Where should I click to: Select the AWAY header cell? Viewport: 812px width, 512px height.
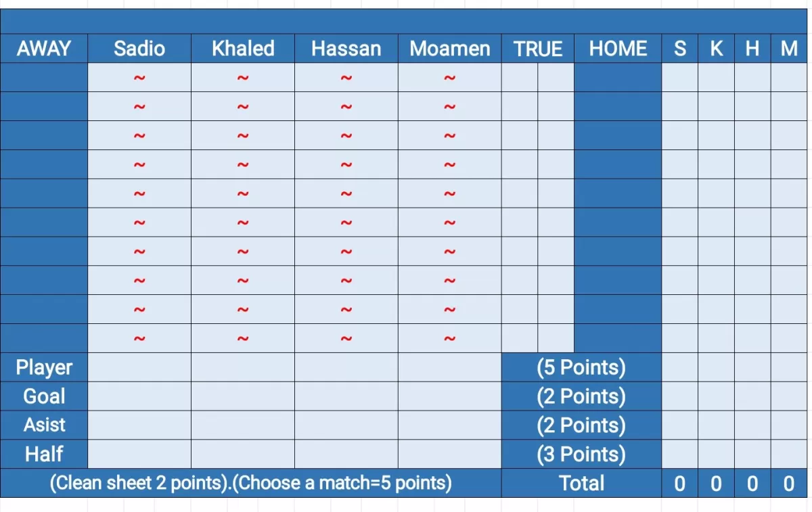point(44,49)
